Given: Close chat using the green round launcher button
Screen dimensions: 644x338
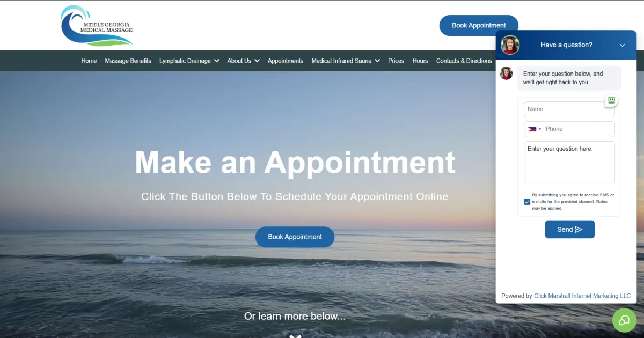Looking at the screenshot, I should 624,320.
